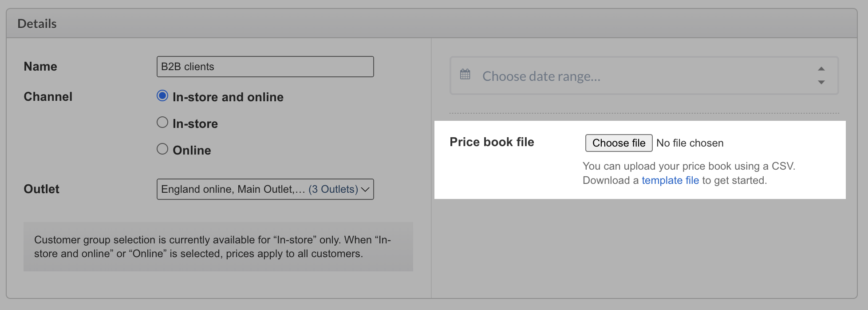
Task: Click the up arrow in date range picker
Action: (821, 69)
